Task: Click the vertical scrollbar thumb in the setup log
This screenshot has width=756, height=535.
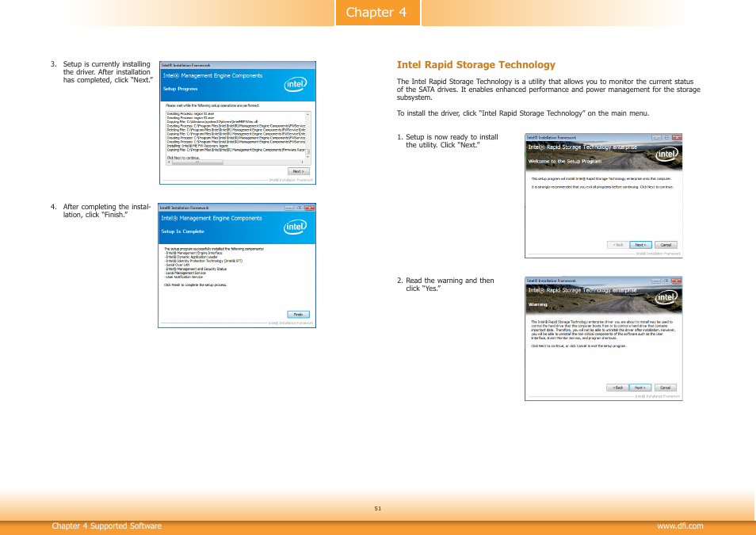Action: pyautogui.click(x=308, y=152)
